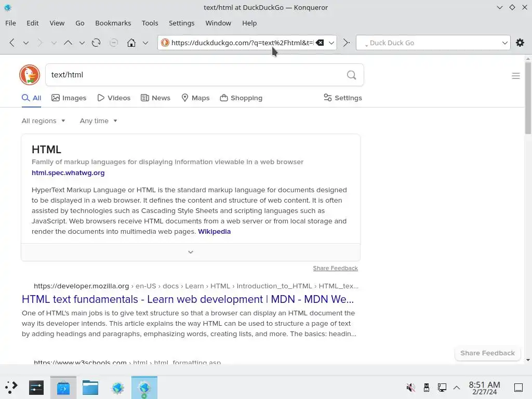Open the search engine dropdown arrow
Viewport: 532px width, 399px height.
504,43
